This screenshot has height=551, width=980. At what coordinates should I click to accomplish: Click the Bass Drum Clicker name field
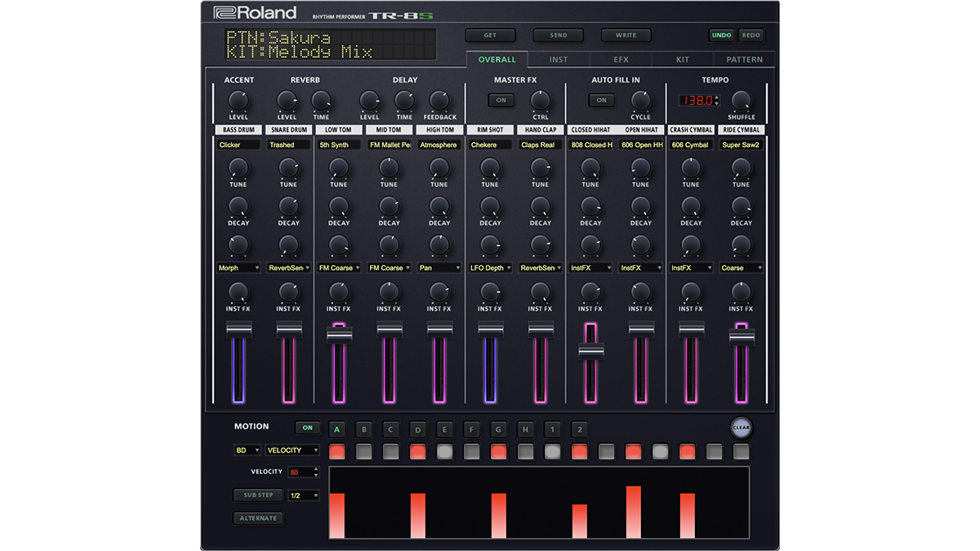238,144
